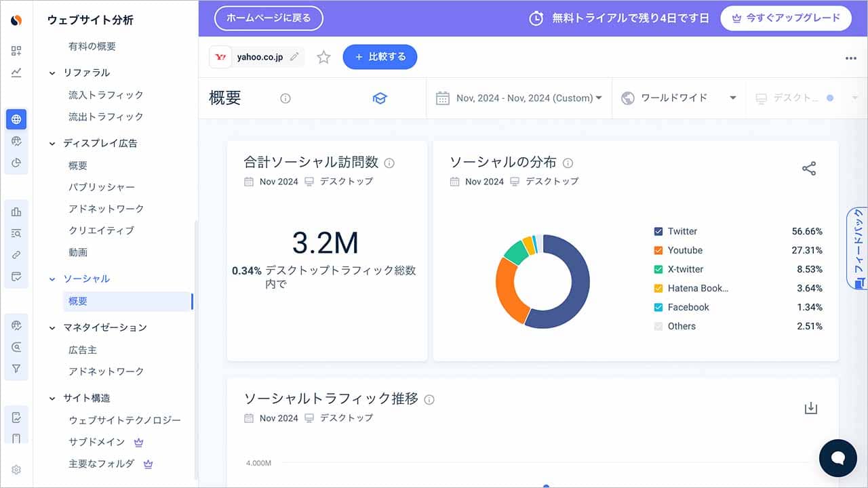The width and height of the screenshot is (868, 488).
Task: Select the highlighted globe website analysis icon
Action: tap(16, 119)
